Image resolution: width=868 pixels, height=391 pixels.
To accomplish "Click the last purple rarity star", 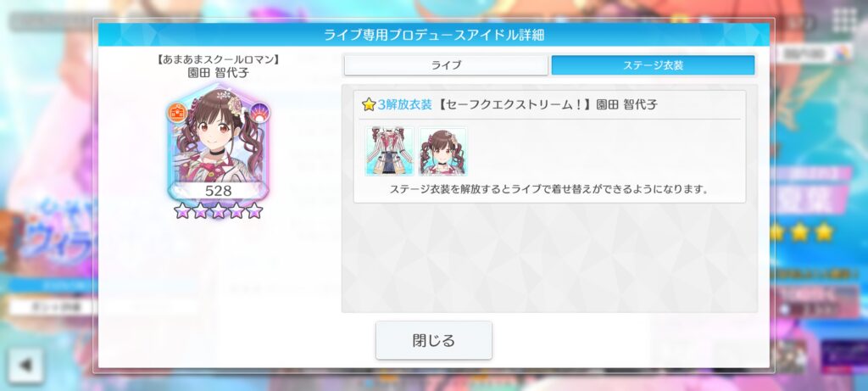I will (254, 211).
